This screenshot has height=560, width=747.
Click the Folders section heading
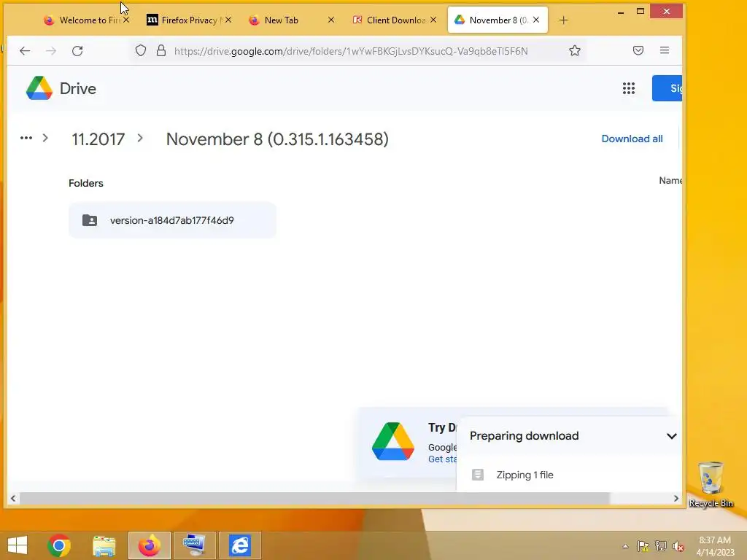coord(86,183)
